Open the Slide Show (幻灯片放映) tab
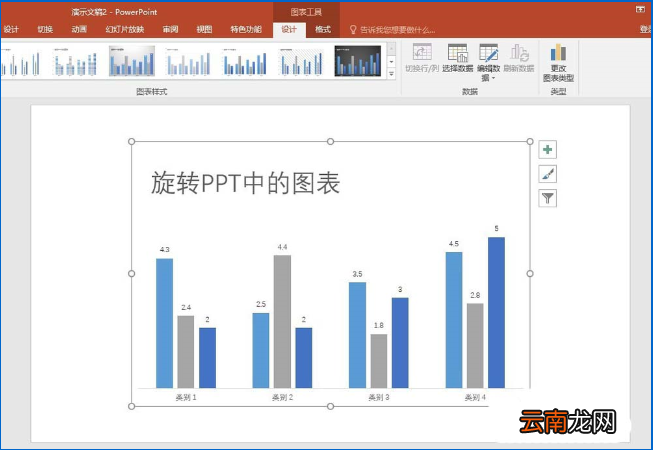The height and width of the screenshot is (450, 653). pos(125,29)
